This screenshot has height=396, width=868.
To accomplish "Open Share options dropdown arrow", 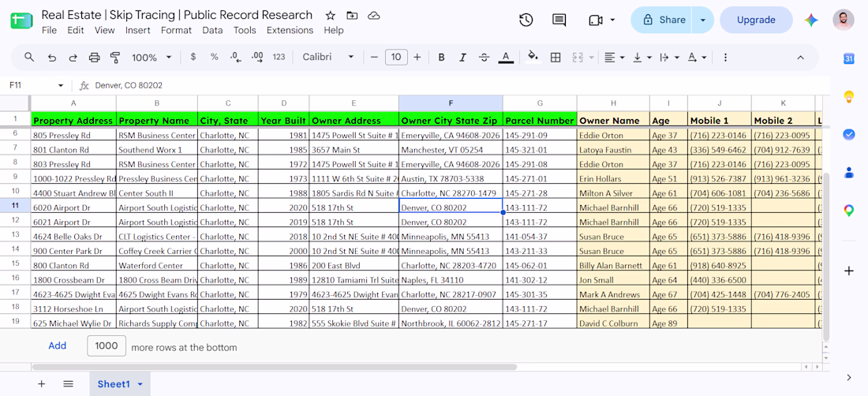I will click(703, 20).
